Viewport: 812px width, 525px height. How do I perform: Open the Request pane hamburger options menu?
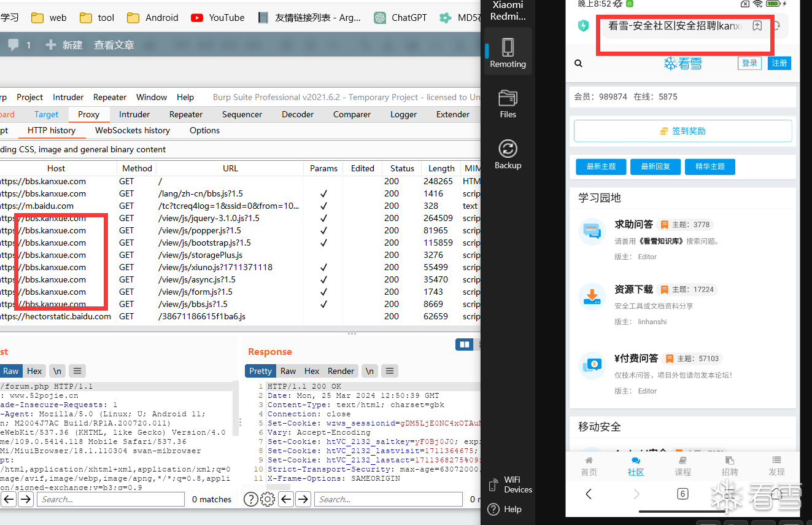point(77,371)
